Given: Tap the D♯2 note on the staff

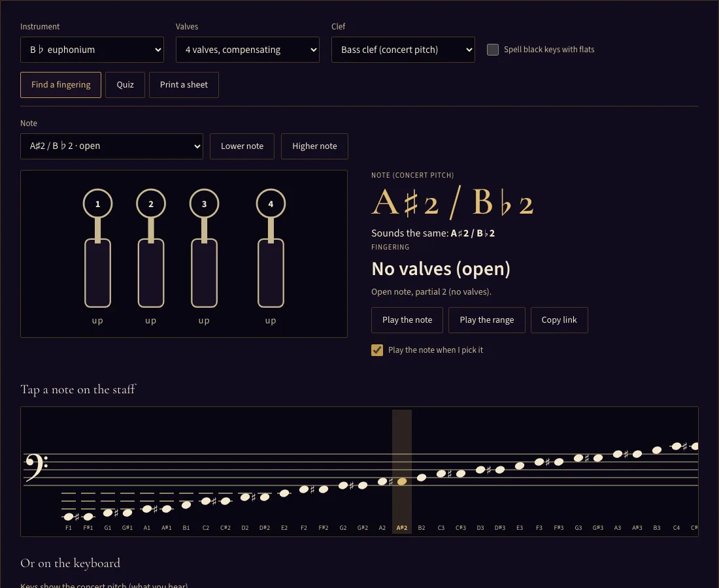Looking at the screenshot, I should [x=265, y=497].
